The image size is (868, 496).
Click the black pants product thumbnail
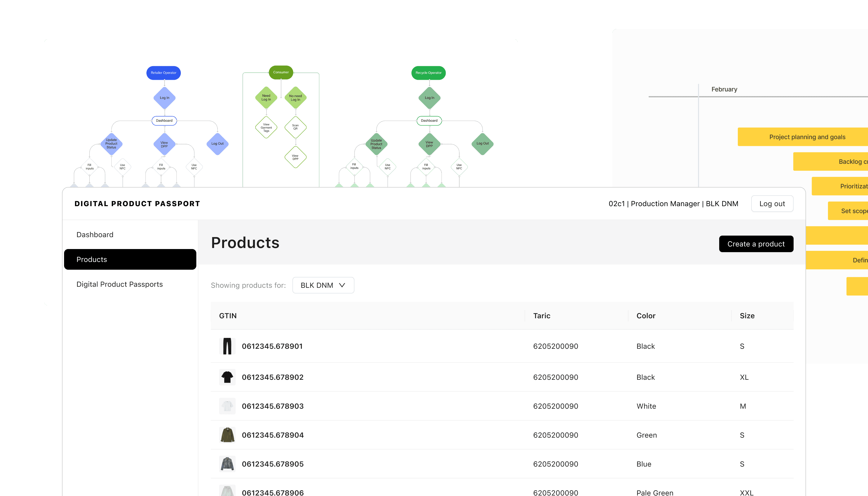(x=227, y=346)
